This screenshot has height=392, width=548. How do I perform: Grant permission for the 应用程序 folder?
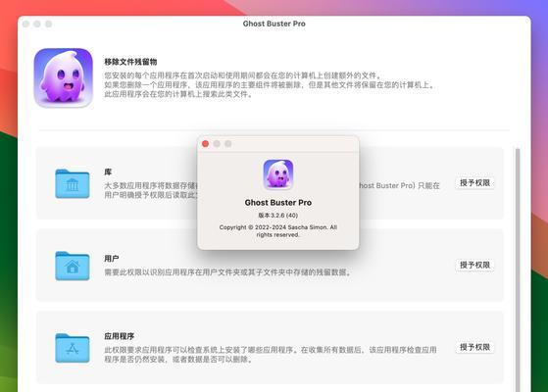tap(474, 347)
